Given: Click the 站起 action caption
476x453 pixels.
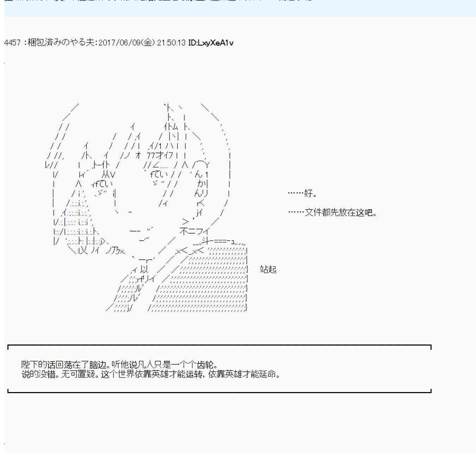Looking at the screenshot, I should (x=268, y=269).
